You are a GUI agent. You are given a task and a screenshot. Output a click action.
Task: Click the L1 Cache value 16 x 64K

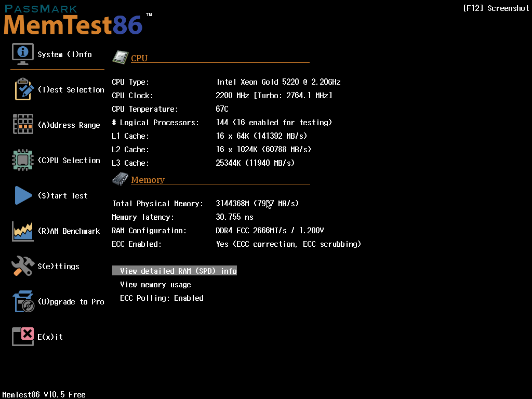[x=261, y=136]
